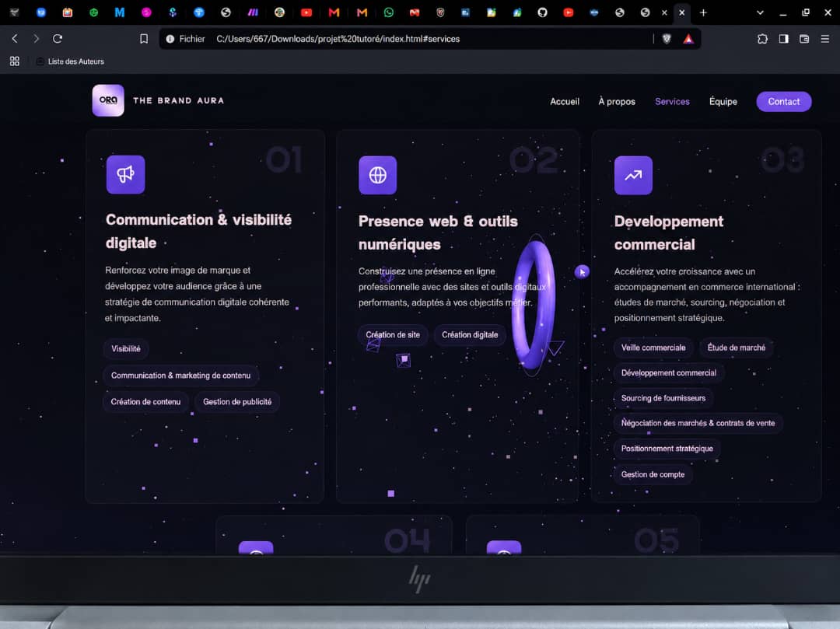The height and width of the screenshot is (629, 840).
Task: Click the ORA logo in header
Action: click(108, 100)
